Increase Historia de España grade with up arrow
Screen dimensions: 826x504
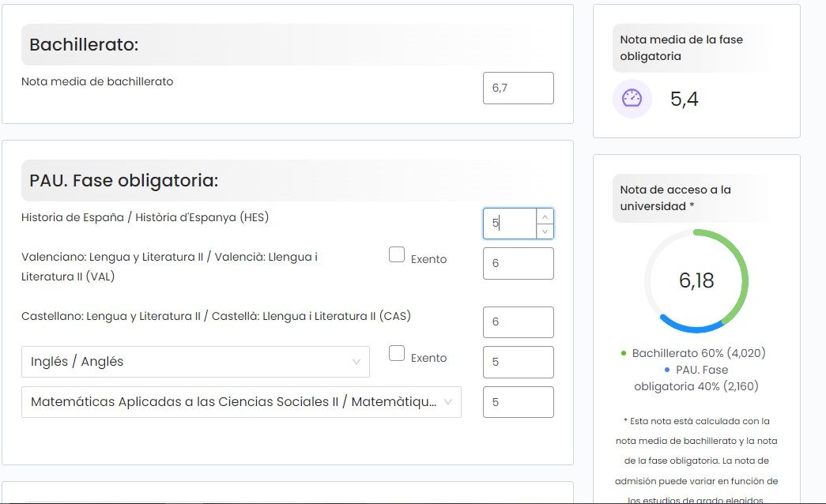(545, 216)
